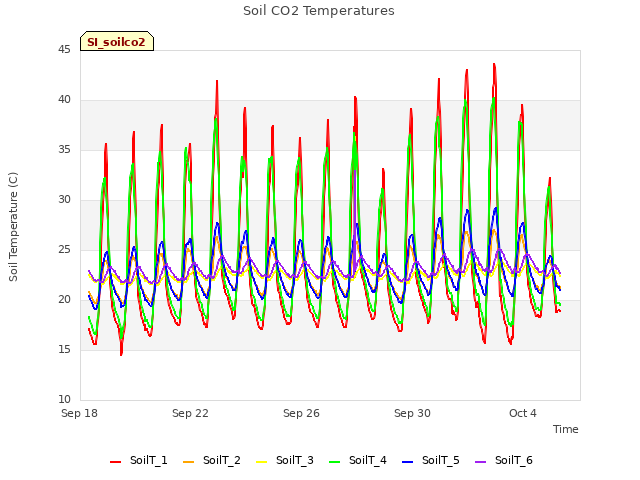Screen dimensions: 640x480
Task: Click the Sep 18 x-axis tick label
Action: 79,413
